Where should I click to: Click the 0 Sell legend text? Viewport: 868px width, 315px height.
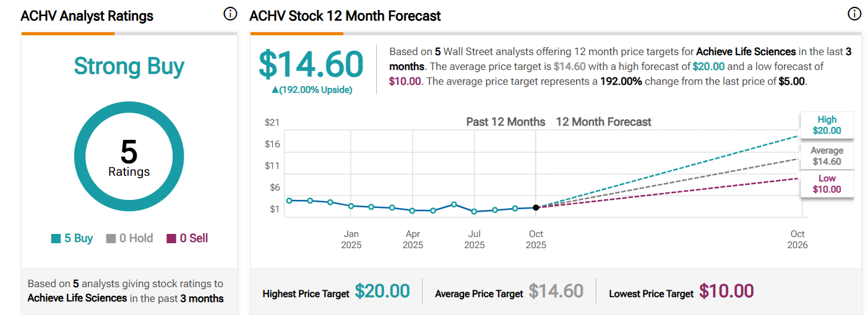coord(194,238)
